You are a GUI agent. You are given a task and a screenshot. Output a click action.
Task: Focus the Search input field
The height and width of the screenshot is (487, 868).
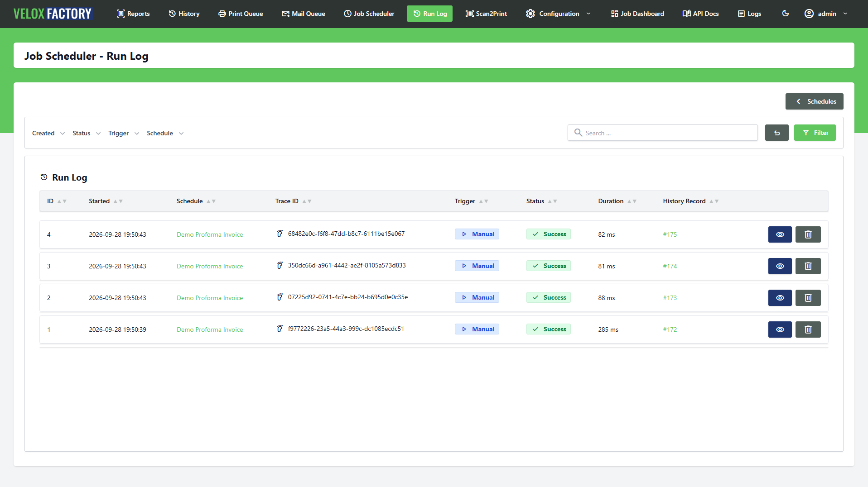[663, 133]
